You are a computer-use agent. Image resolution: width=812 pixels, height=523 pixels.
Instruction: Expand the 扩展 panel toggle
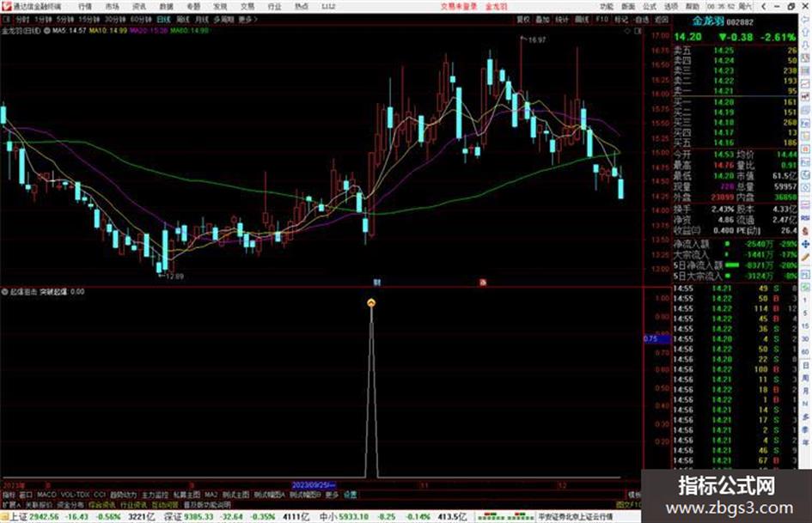(x=11, y=504)
